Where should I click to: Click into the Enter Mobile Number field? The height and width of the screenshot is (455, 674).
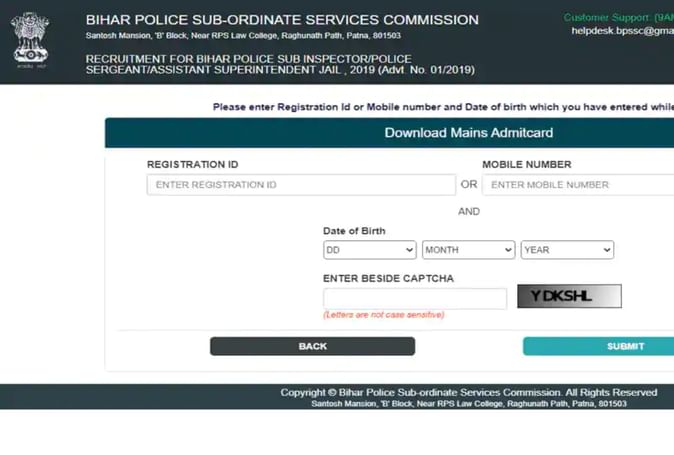pyautogui.click(x=578, y=185)
